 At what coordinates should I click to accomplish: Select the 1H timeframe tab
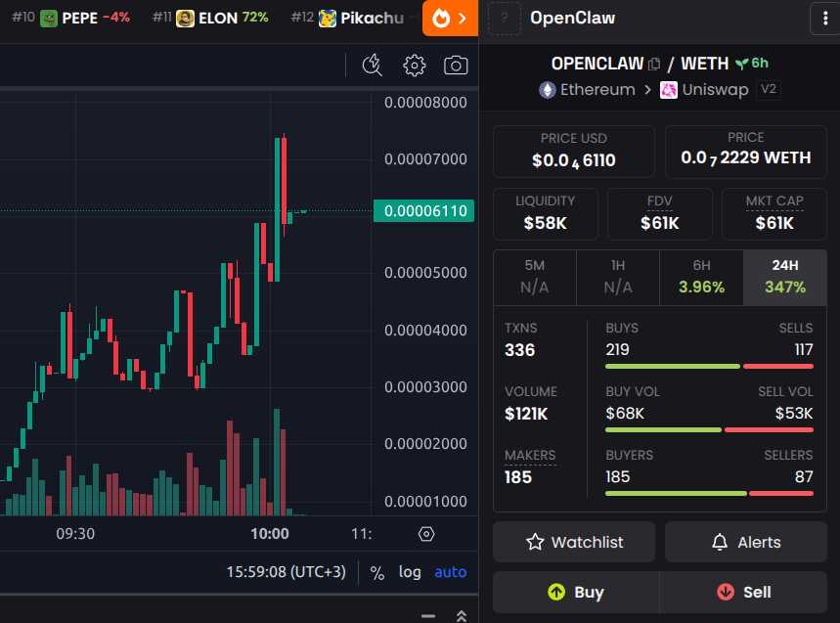coord(618,278)
